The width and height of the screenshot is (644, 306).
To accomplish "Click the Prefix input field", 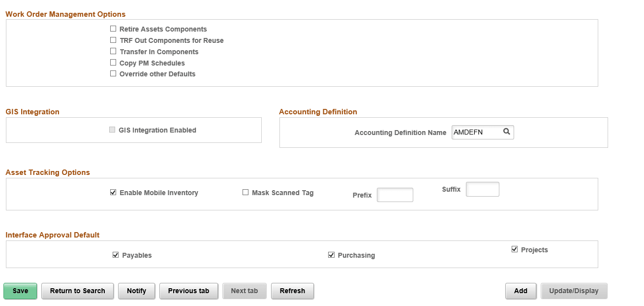I will tap(395, 195).
